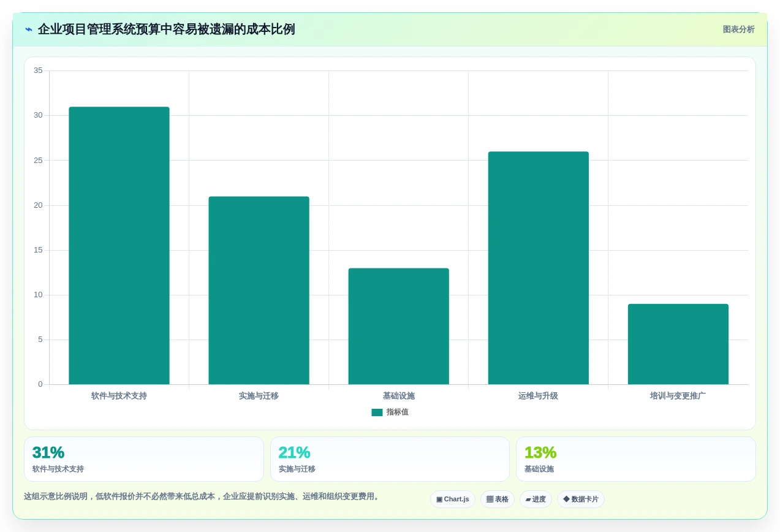
Task: Click the 图表分析 label in header
Action: click(x=738, y=29)
